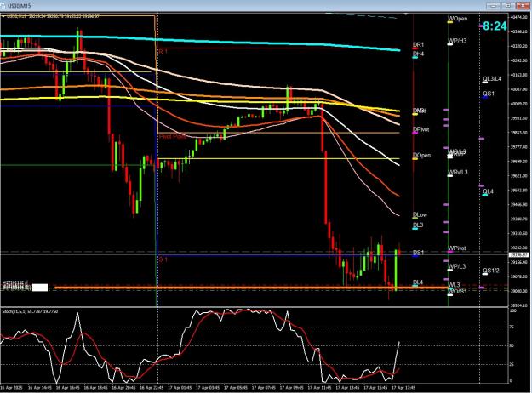The width and height of the screenshot is (532, 393).
Task: Click the 'R 1' resistance line label
Action: [x=163, y=52]
